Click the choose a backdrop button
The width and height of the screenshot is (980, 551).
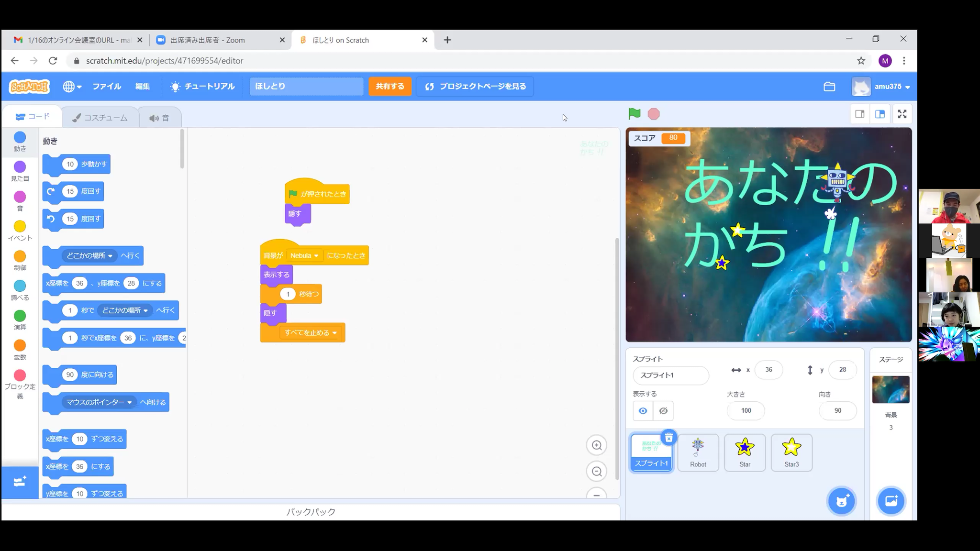click(891, 501)
